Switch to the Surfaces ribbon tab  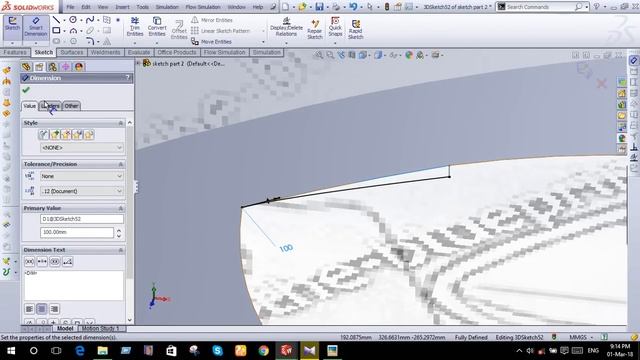[72, 52]
